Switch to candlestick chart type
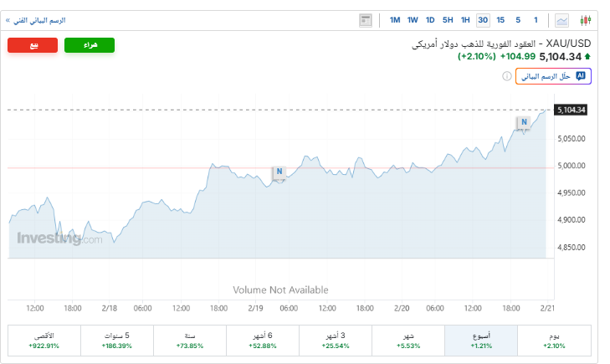 pyautogui.click(x=585, y=20)
